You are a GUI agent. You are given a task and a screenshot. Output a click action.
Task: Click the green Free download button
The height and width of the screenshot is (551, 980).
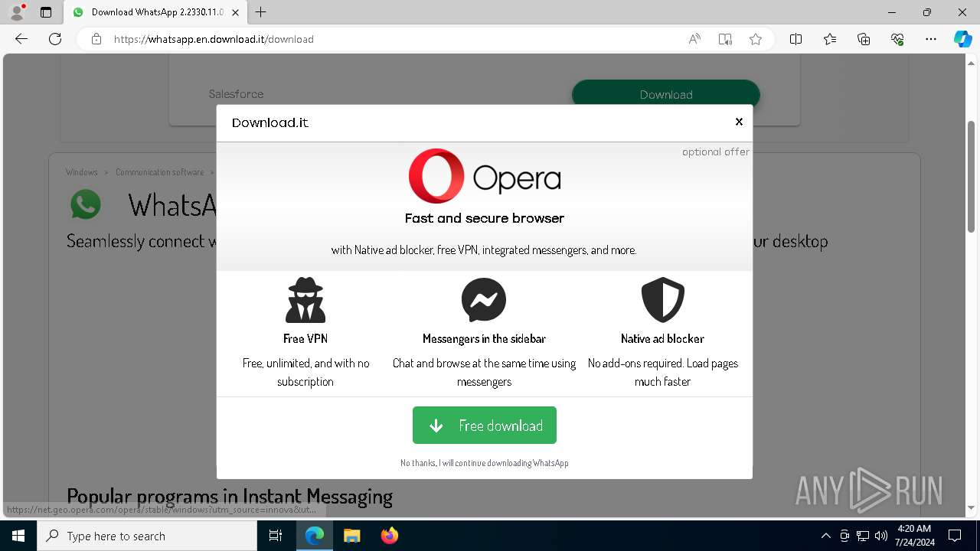point(485,425)
